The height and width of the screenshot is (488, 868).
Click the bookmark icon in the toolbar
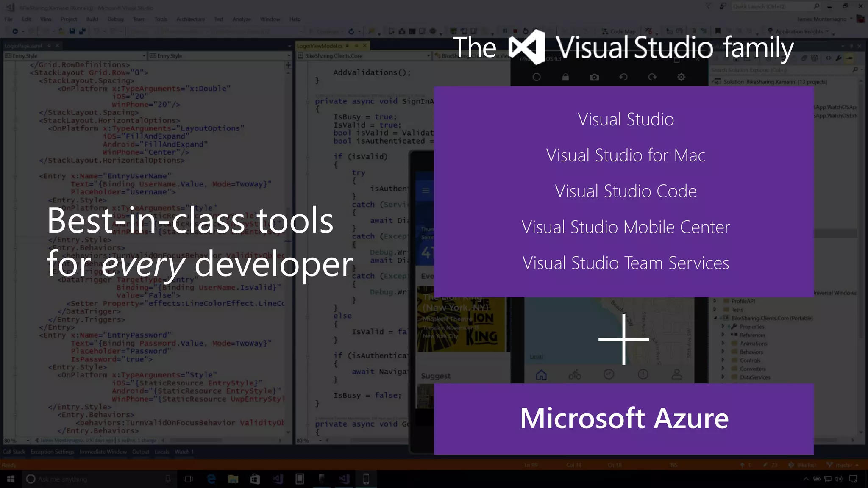[x=718, y=31]
